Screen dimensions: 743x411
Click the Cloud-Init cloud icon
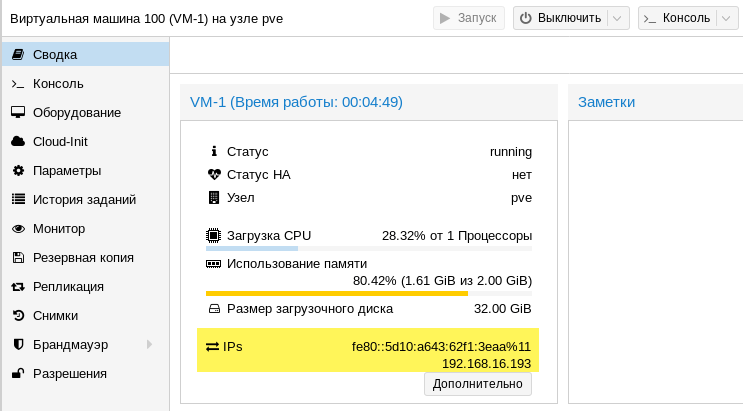click(x=17, y=141)
